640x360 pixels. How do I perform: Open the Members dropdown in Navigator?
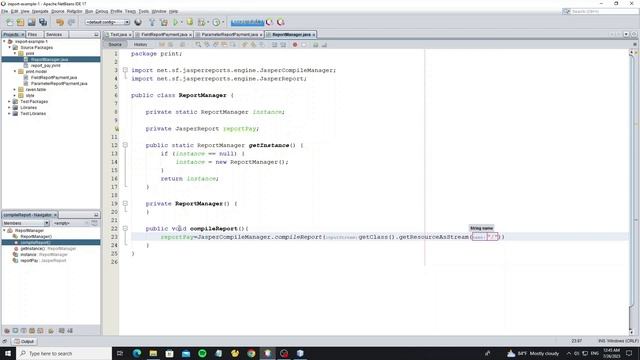pyautogui.click(x=26, y=223)
